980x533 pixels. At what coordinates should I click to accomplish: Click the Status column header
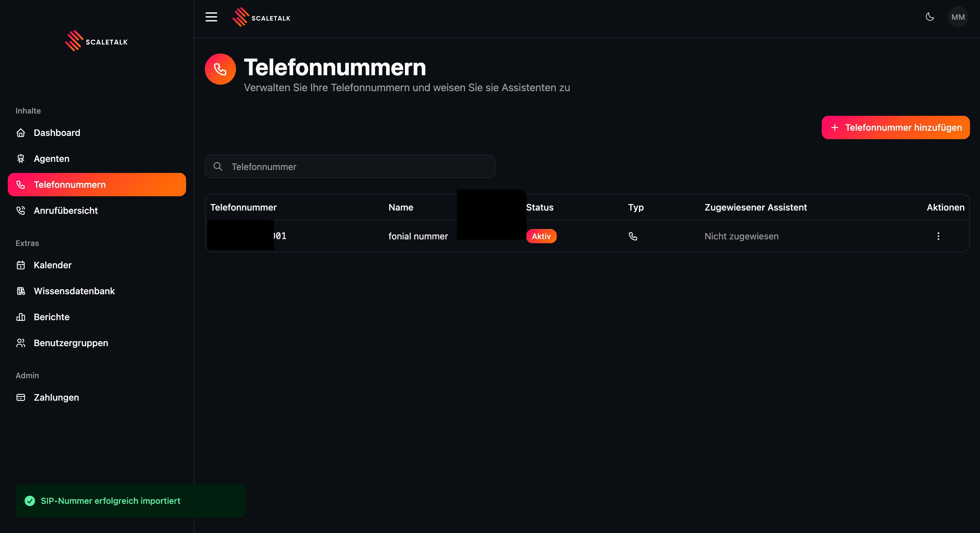point(540,208)
